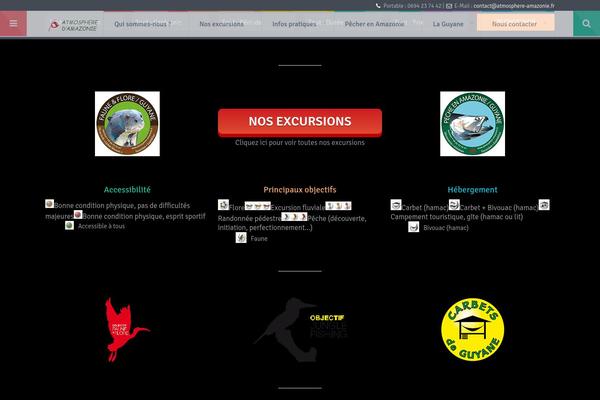Image resolution: width=600 pixels, height=400 pixels.
Task: Click the Carbet (hamac) icon
Action: [x=396, y=205]
